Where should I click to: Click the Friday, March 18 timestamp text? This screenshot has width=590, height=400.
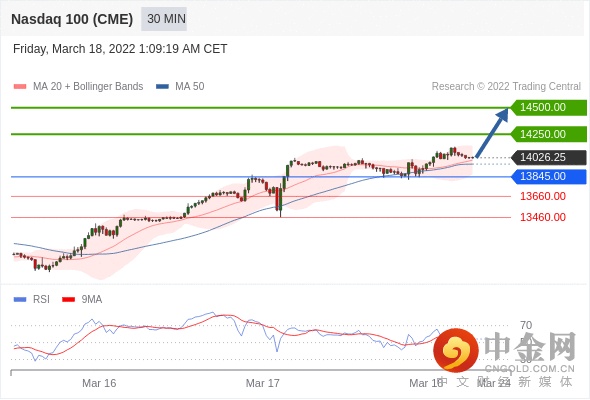click(x=120, y=49)
